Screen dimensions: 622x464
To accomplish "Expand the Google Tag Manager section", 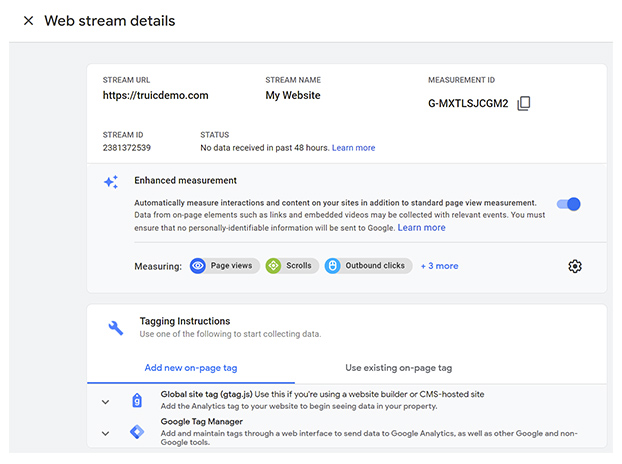I will click(106, 433).
